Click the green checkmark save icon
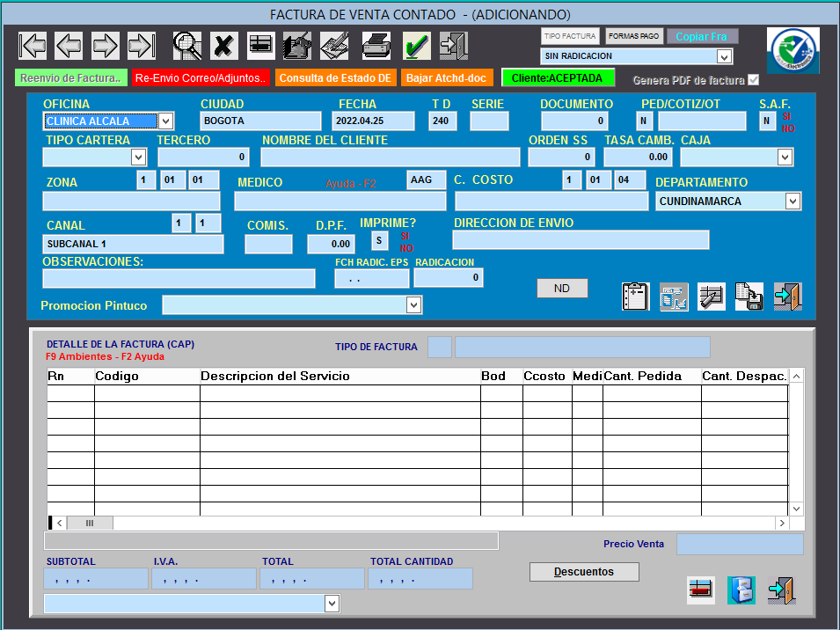 pos(416,46)
